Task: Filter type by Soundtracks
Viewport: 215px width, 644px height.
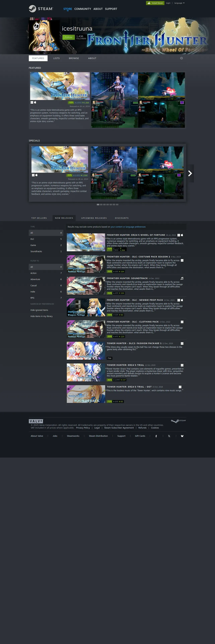Action: 46,251
